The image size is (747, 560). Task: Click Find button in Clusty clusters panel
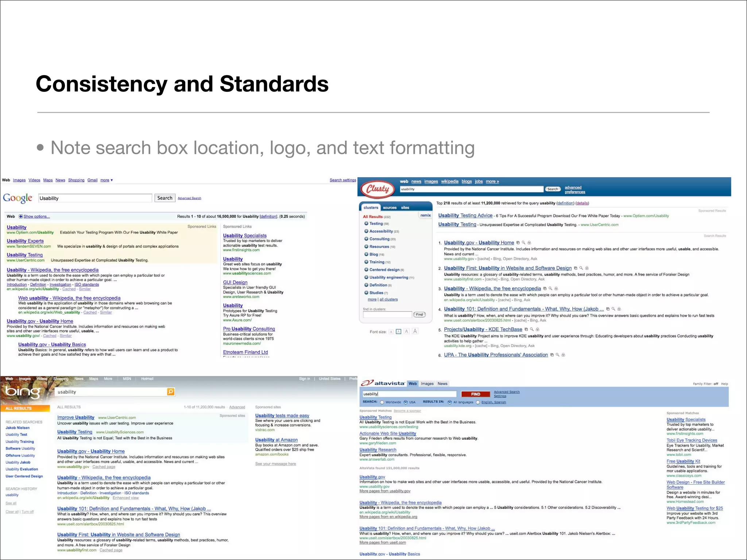[x=419, y=315]
